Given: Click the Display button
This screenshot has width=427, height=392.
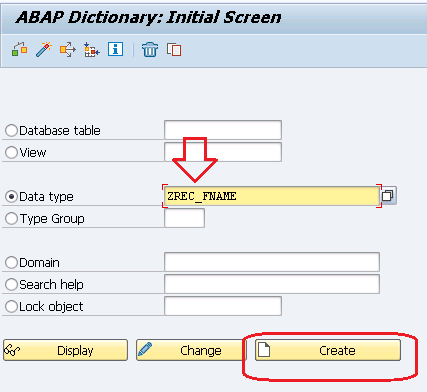Looking at the screenshot, I should click(x=65, y=350).
